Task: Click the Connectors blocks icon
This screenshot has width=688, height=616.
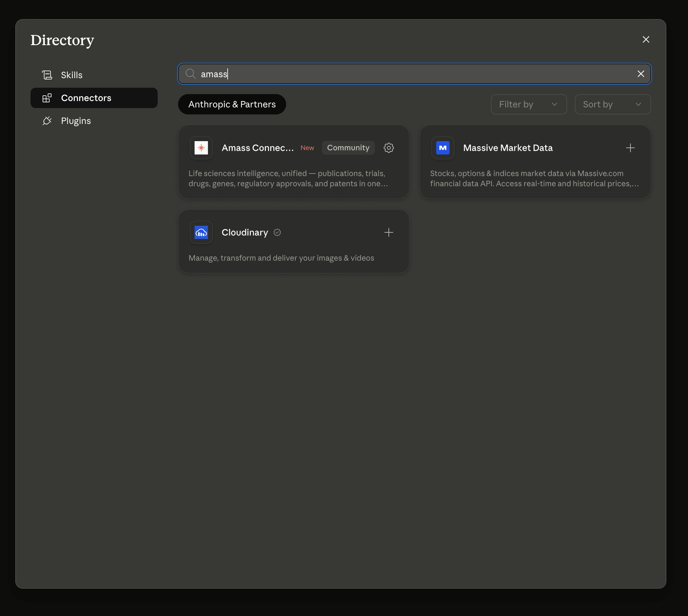Action: (47, 98)
